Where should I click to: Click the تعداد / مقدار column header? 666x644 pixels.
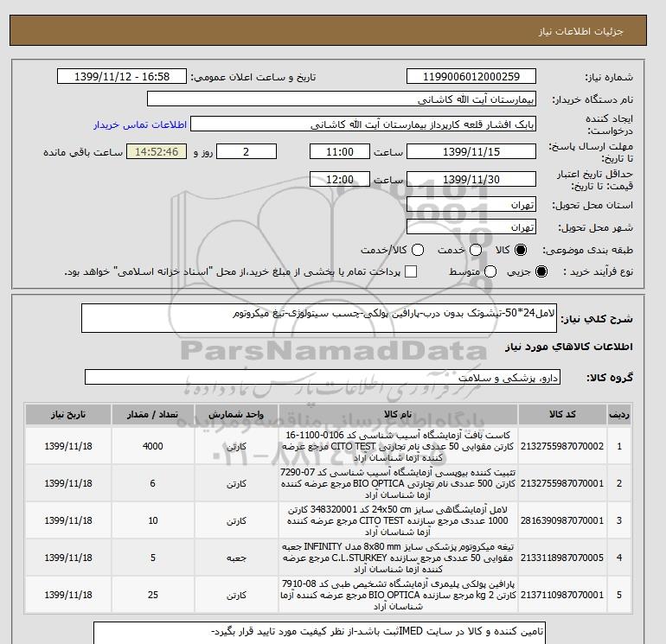click(x=153, y=414)
